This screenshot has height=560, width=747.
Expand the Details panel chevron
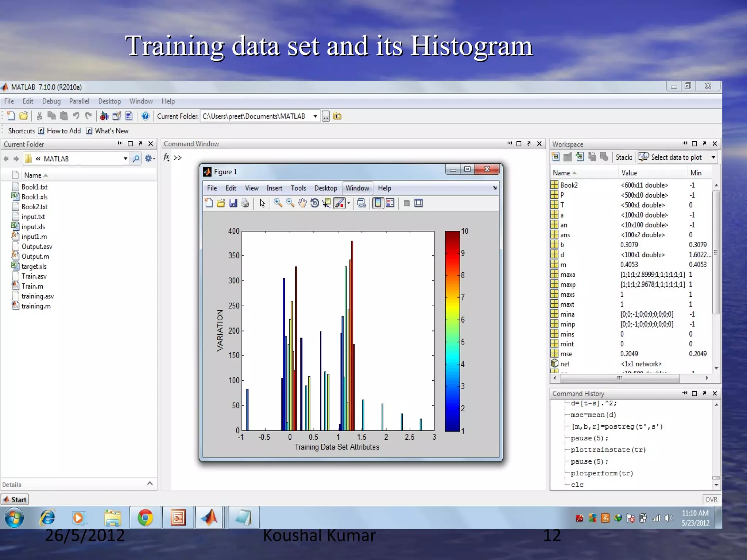(150, 483)
